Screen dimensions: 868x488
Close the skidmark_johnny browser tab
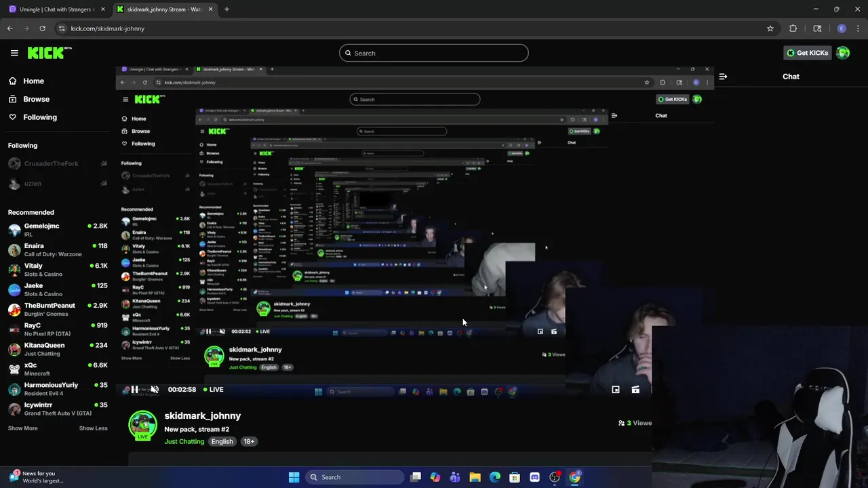pos(210,9)
